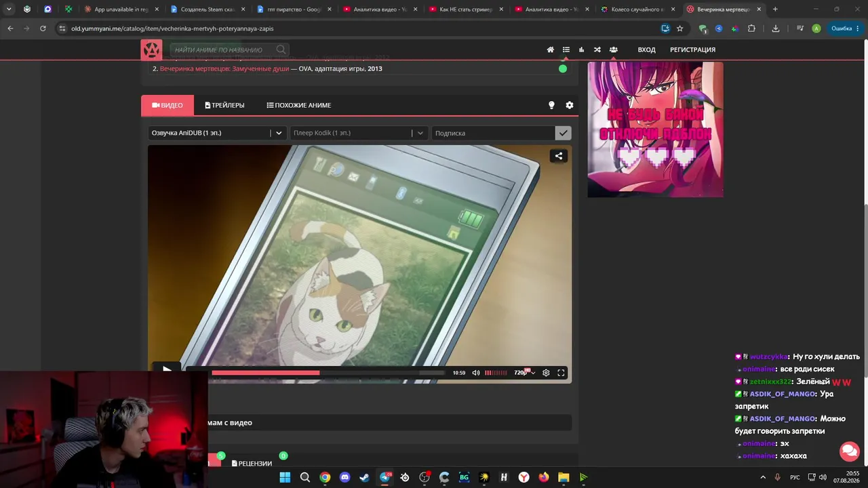This screenshot has width=868, height=488.
Task: Go back in browser history
Action: click(x=10, y=28)
